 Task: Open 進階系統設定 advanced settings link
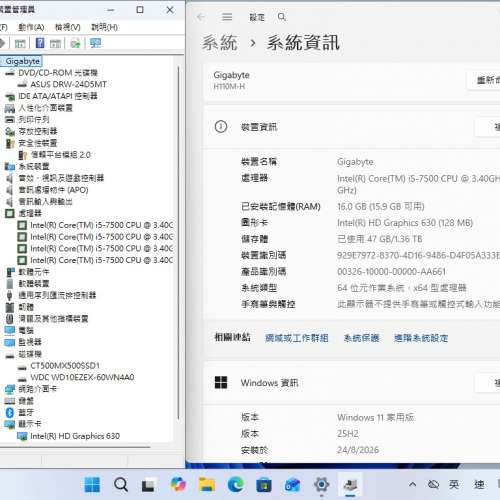coord(421,338)
